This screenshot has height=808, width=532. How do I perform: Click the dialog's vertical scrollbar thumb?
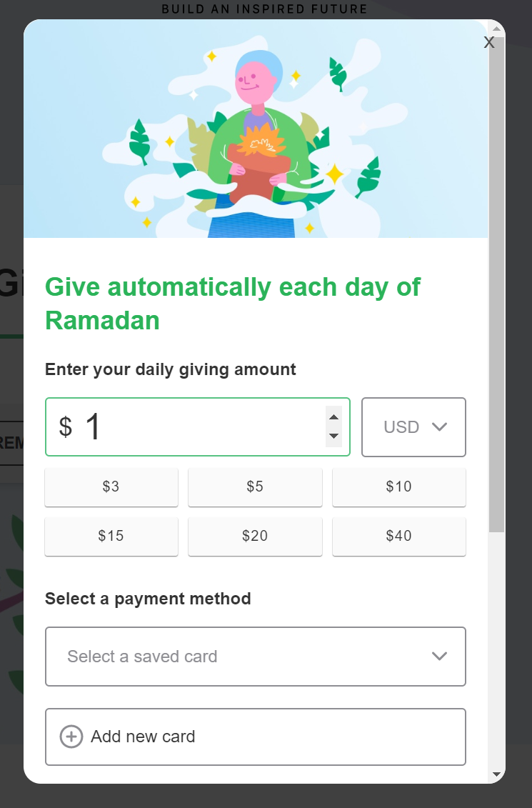(x=496, y=284)
